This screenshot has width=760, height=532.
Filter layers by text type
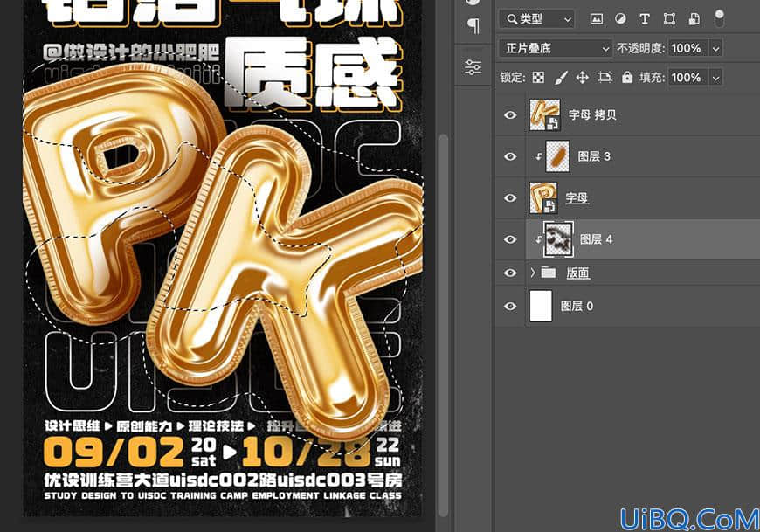click(x=644, y=19)
